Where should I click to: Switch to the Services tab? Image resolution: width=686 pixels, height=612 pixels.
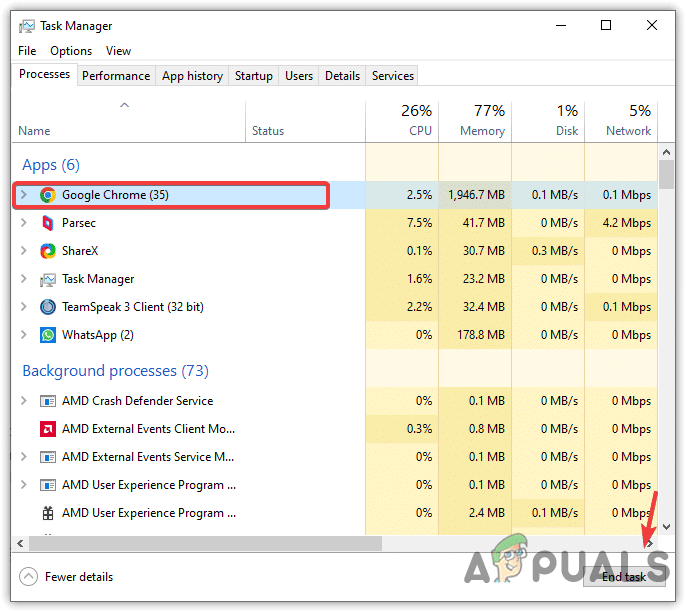392,76
